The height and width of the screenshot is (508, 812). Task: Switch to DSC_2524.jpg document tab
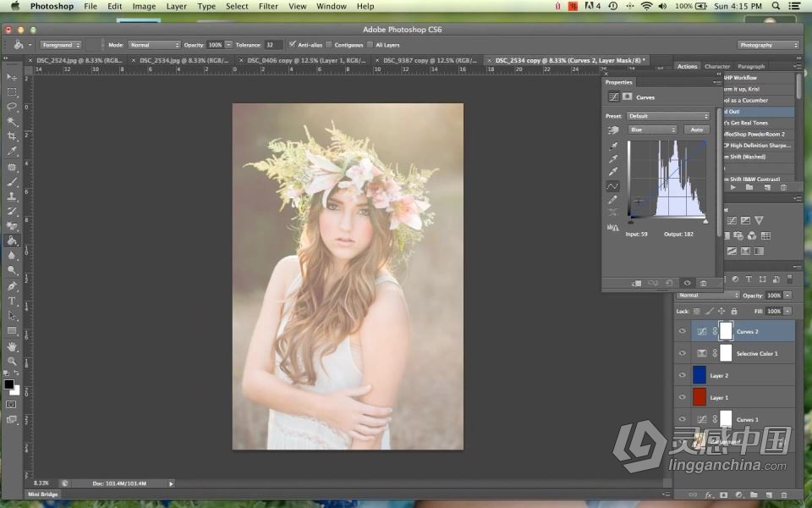point(79,61)
